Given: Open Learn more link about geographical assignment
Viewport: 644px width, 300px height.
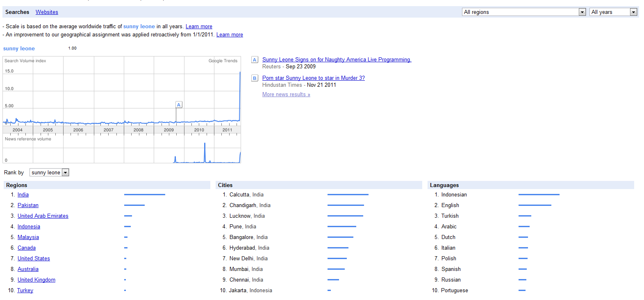Looking at the screenshot, I should [x=230, y=34].
